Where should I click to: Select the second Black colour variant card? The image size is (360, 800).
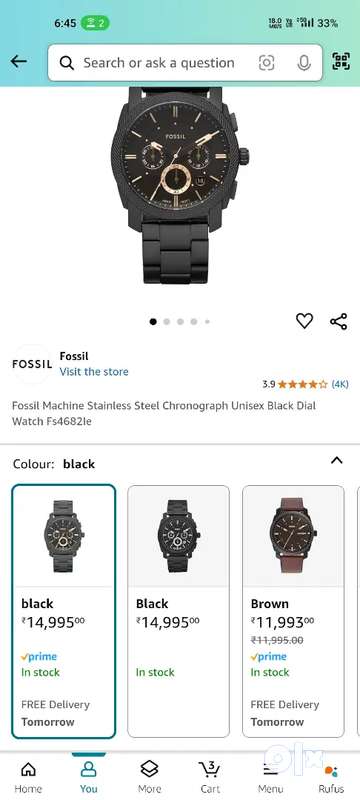178,611
